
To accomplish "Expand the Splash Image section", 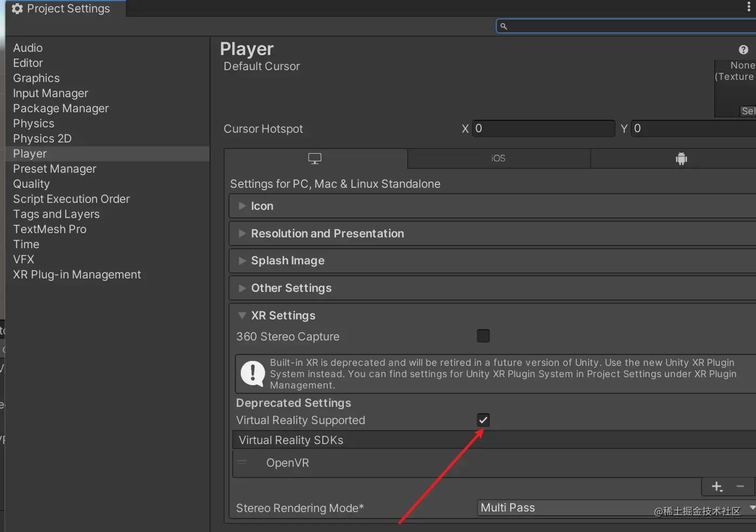I will point(492,261).
